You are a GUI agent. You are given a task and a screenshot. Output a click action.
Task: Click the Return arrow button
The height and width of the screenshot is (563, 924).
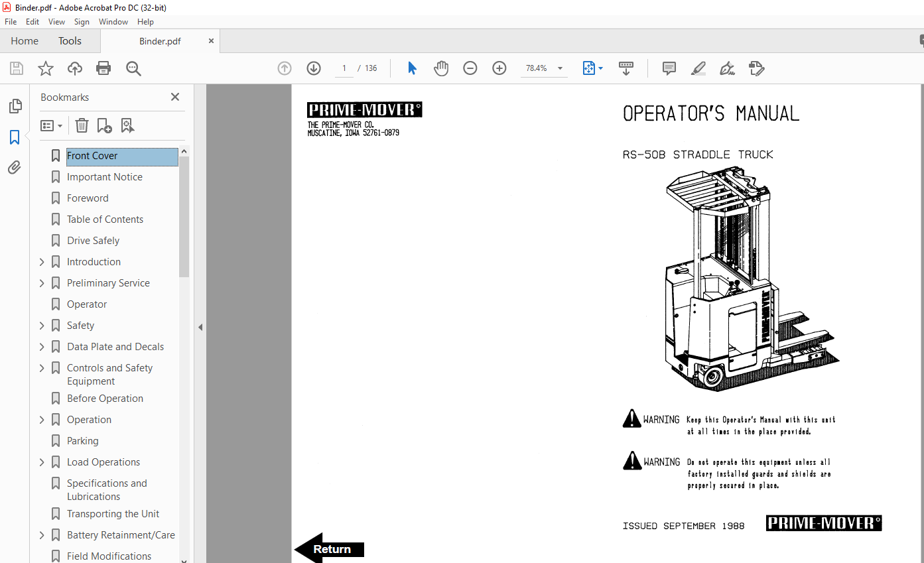330,548
